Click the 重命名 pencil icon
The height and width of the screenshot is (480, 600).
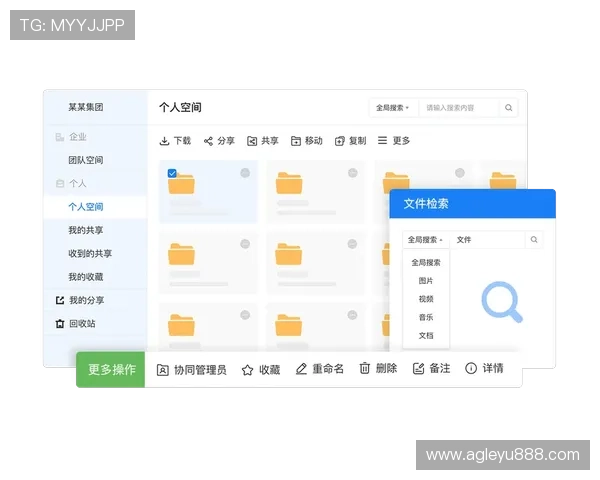pyautogui.click(x=302, y=369)
